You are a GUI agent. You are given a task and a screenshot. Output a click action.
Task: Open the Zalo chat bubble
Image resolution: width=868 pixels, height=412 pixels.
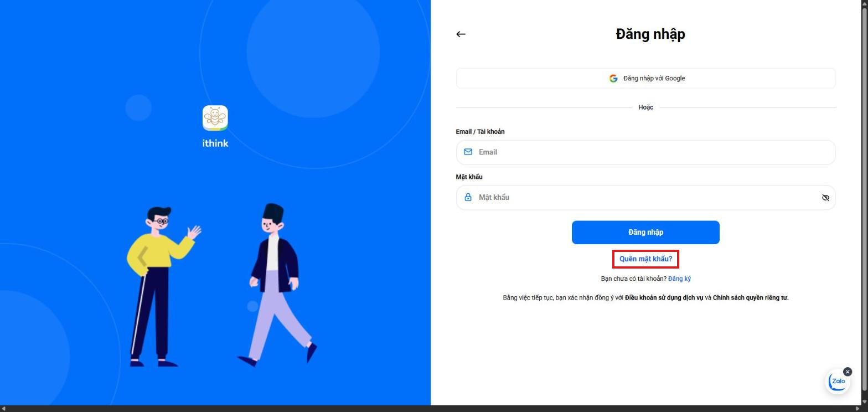(x=838, y=382)
